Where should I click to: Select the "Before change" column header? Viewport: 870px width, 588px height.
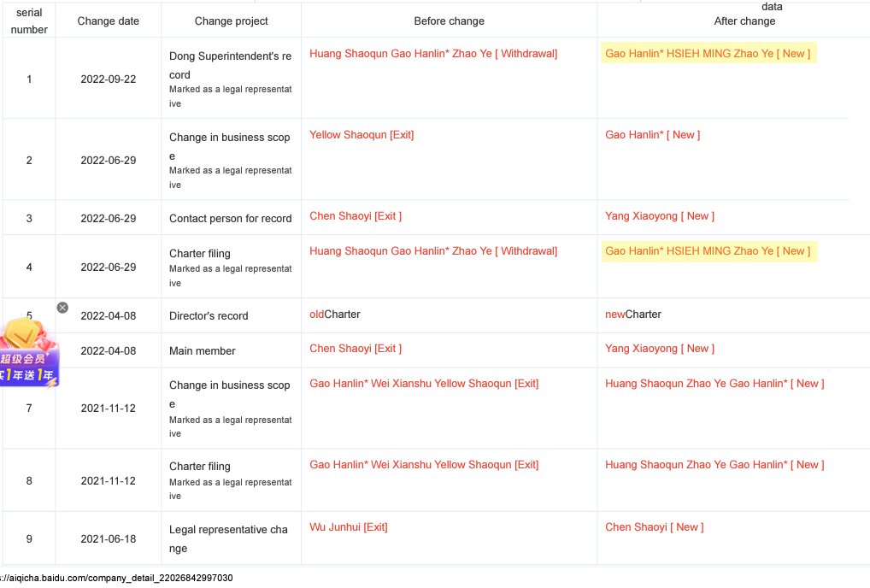click(449, 21)
